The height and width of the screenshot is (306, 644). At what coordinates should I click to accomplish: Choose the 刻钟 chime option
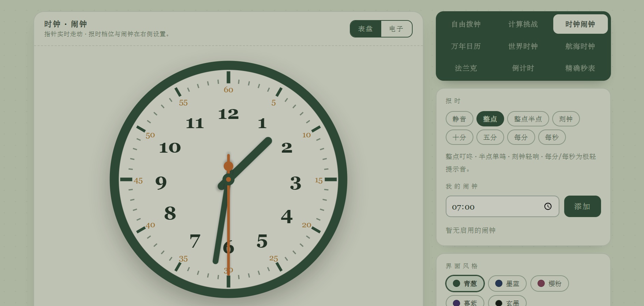click(566, 119)
